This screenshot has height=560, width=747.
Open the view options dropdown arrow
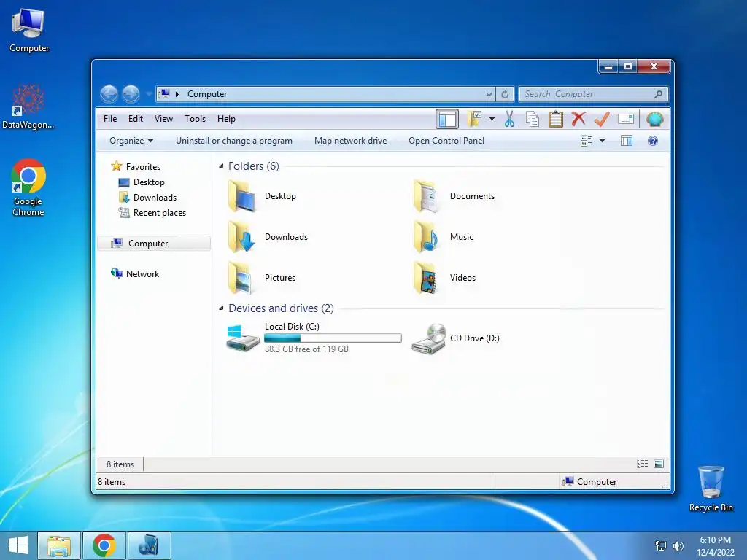click(602, 141)
